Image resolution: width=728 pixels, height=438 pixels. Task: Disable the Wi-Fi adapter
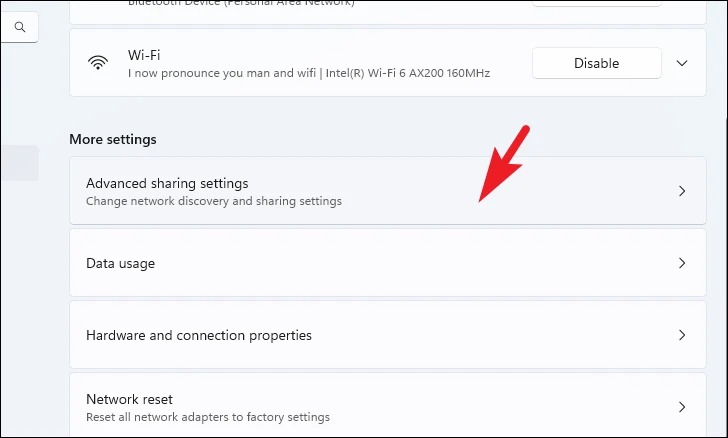597,63
